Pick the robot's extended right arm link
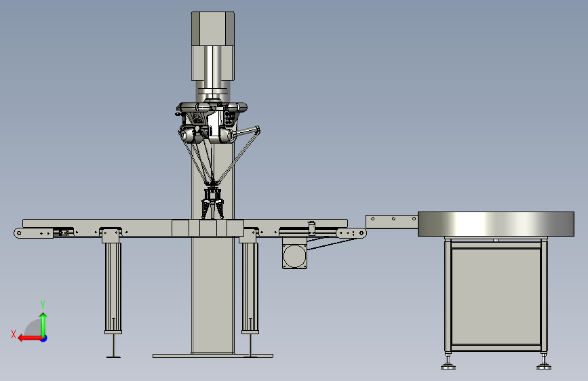Viewport: 588px width, 381px height. (246, 132)
